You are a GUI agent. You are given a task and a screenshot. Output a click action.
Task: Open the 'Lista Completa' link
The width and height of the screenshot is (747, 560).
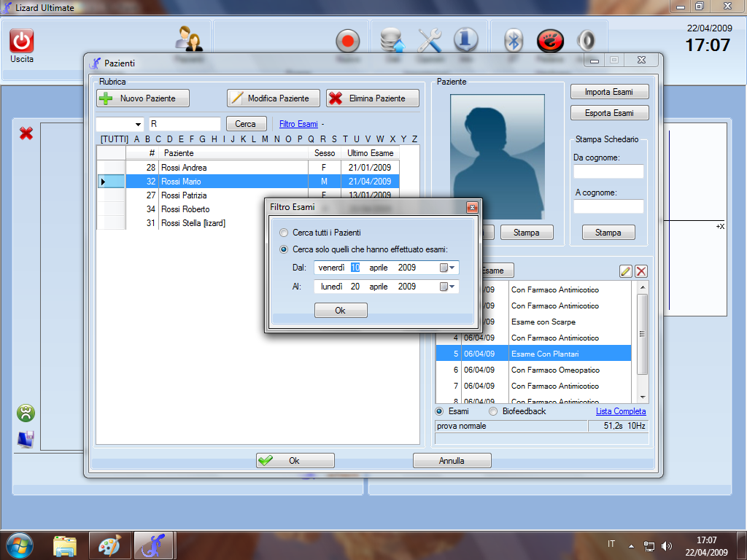(620, 411)
